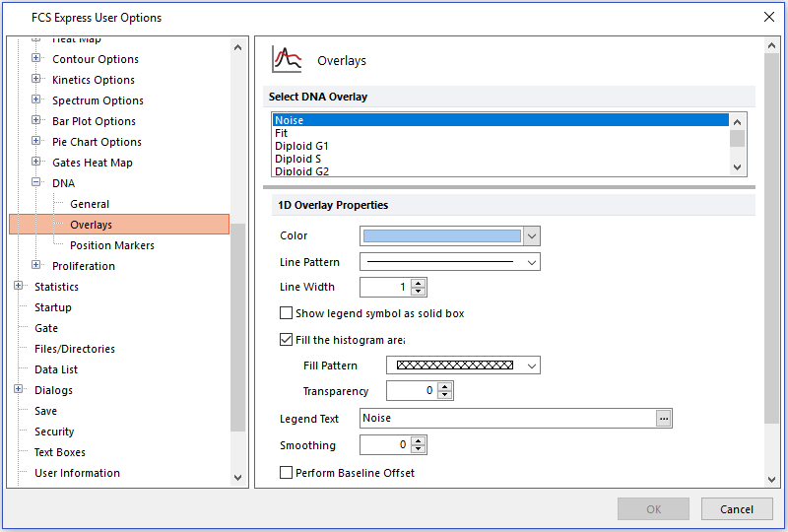Click DNA Overlay list scroll-down arrow
The image size is (788, 532).
point(737,167)
